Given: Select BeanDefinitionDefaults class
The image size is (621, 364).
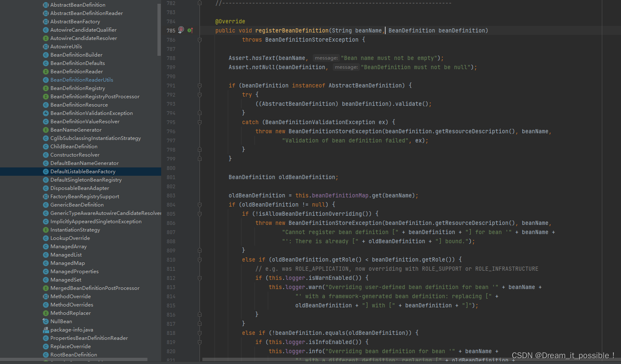Looking at the screenshot, I should 77,63.
